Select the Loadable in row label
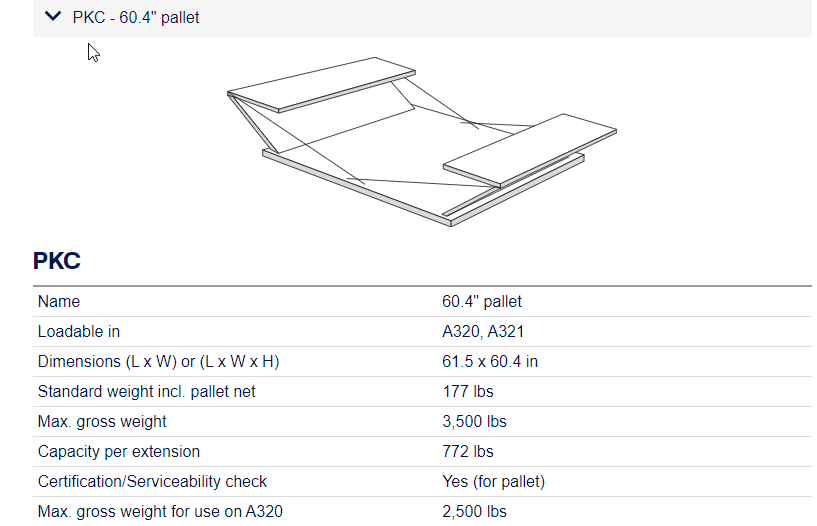Screen dimensions: 817x526 tap(79, 332)
